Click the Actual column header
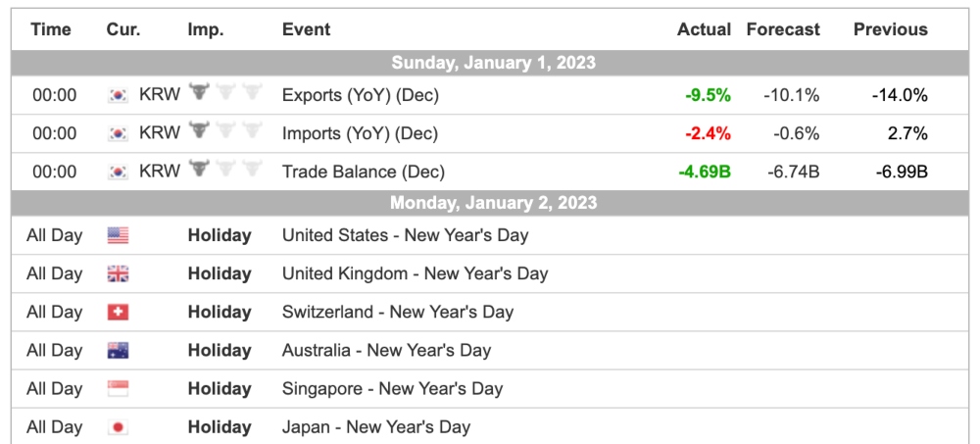Viewport: 980px width, 444px height. (704, 29)
